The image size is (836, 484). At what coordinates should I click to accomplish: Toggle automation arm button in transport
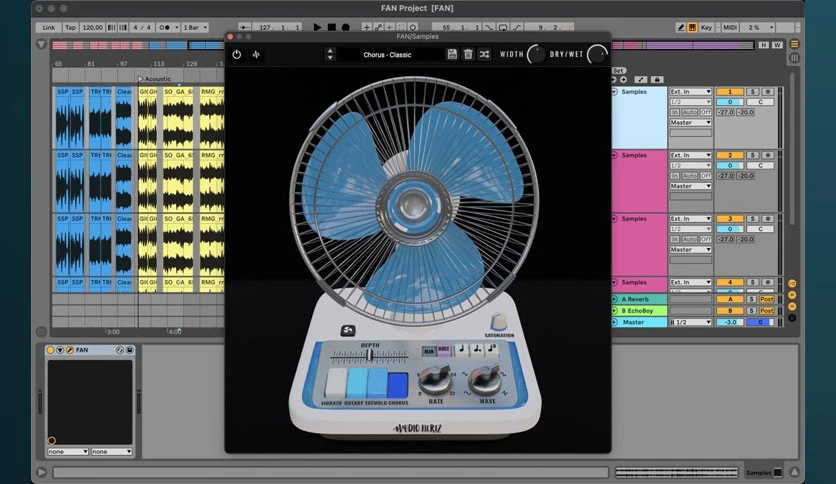[378, 27]
